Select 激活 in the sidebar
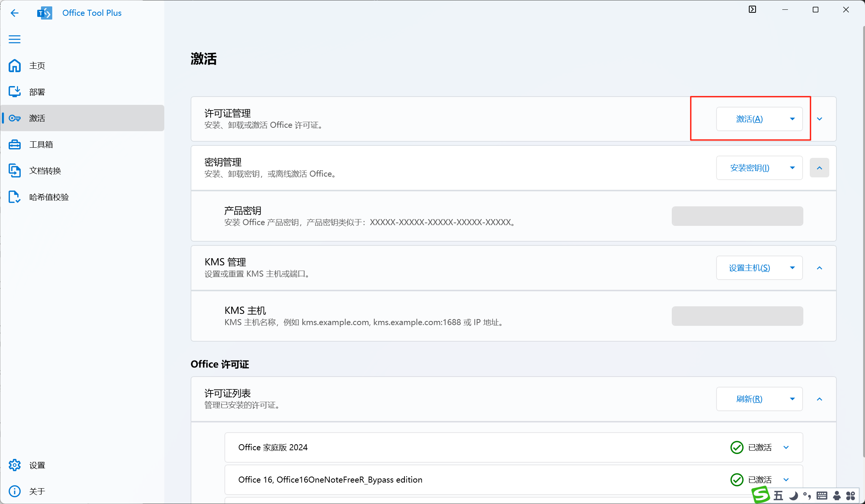 point(82,118)
